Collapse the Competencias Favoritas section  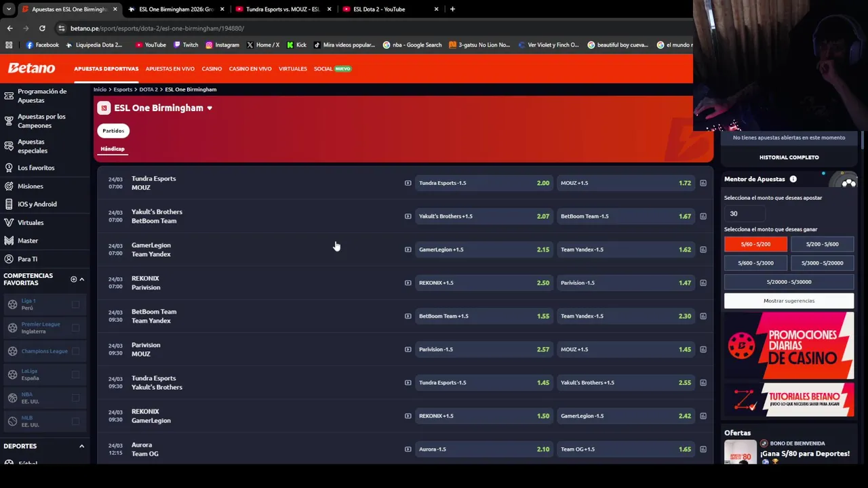click(81, 279)
